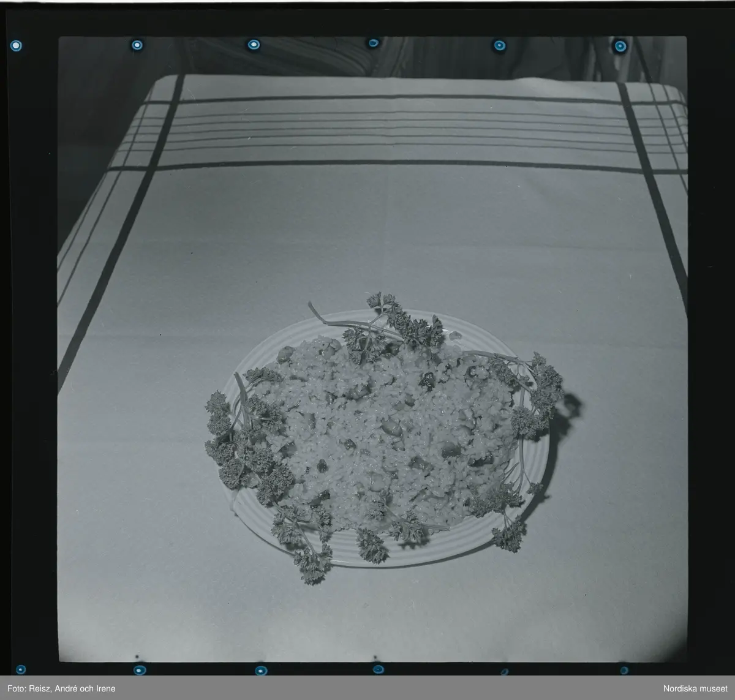
Task: Select the fifth blue circle marker on top
Action: tap(499, 45)
